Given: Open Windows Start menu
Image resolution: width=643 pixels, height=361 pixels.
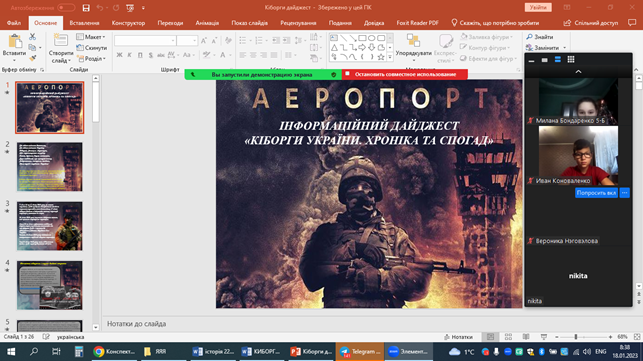Looking at the screenshot, I should tap(11, 352).
